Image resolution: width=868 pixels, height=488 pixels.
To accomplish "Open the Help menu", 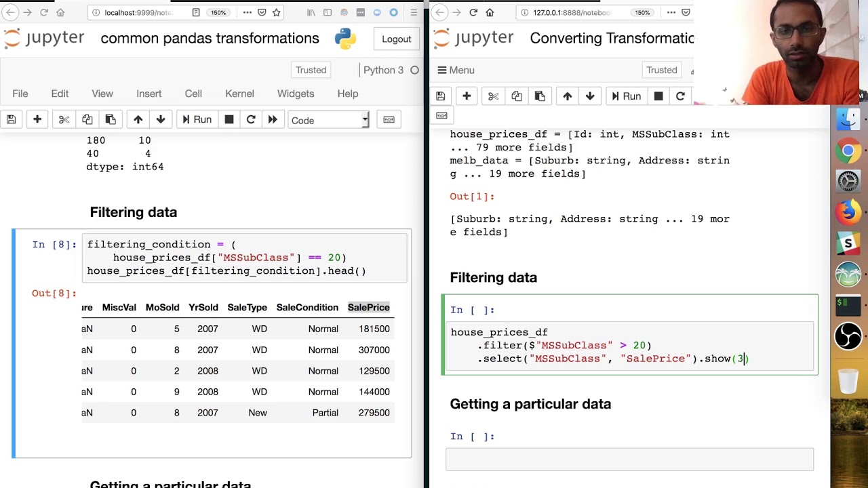I will click(348, 94).
